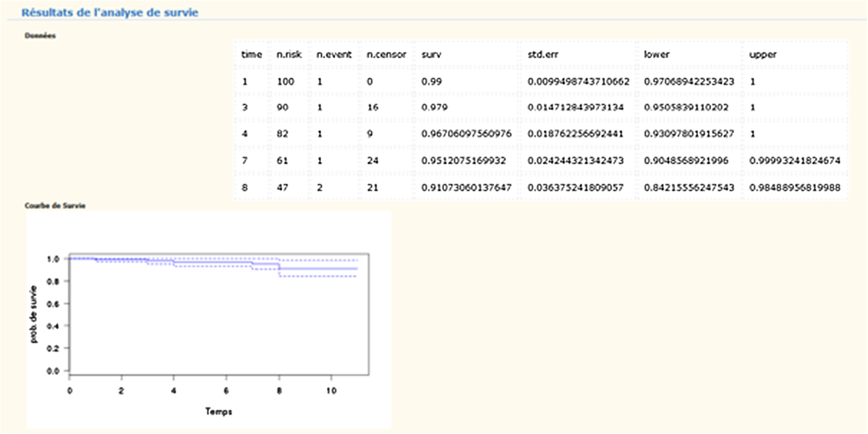Select the "n.risk" column header
This screenshot has width=868, height=434.
289,54
